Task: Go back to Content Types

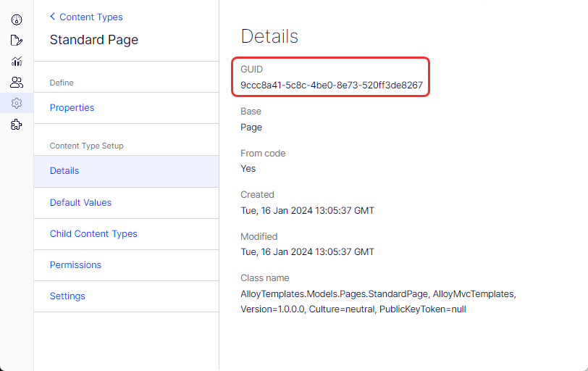Action: click(86, 17)
